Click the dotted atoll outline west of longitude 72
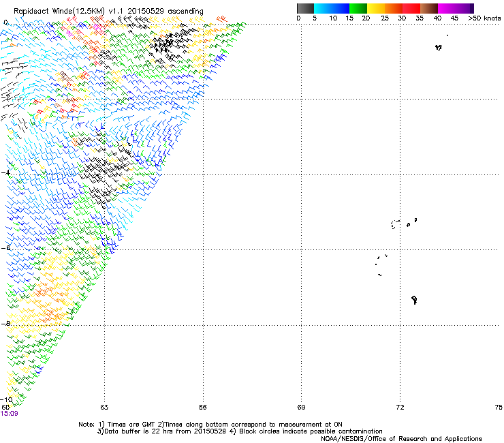Screen dimensions: 504x443 (395, 224)
